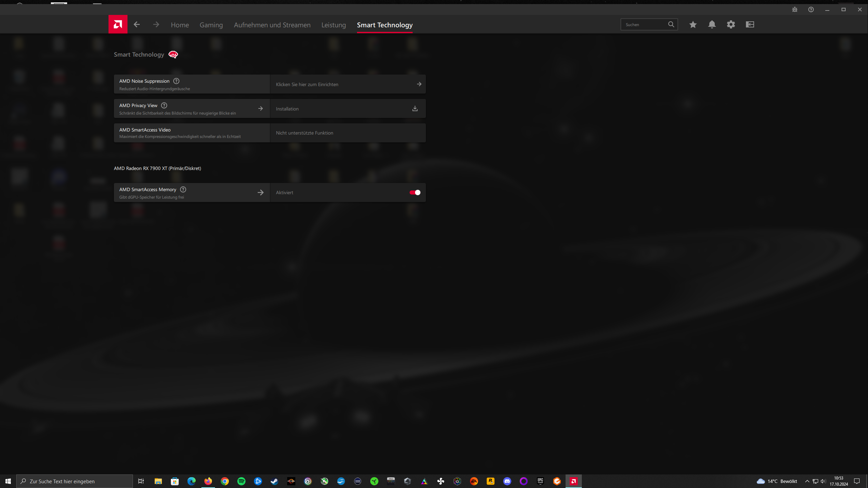This screenshot has height=488, width=868.
Task: Click 'Klicken Sie hier zum Einrichten'
Action: [307, 84]
